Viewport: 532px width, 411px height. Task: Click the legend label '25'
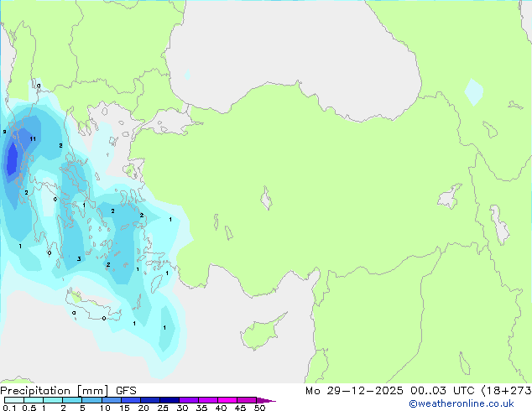[x=163, y=408]
